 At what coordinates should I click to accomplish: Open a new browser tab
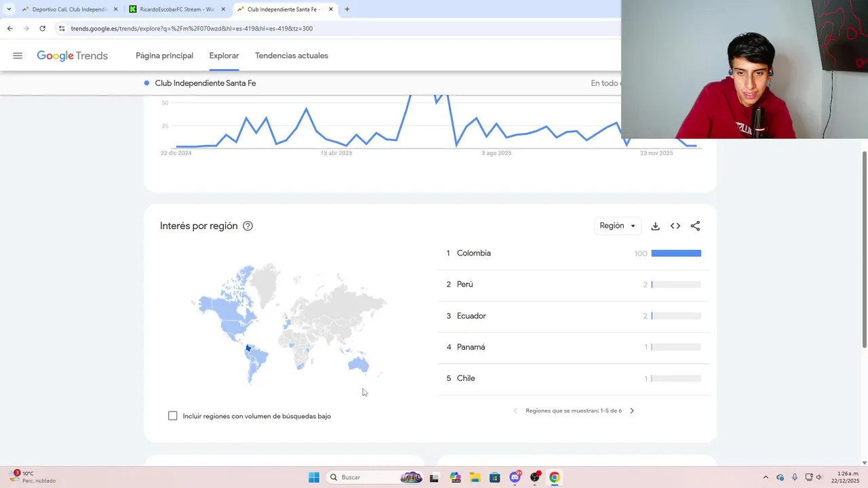[347, 9]
